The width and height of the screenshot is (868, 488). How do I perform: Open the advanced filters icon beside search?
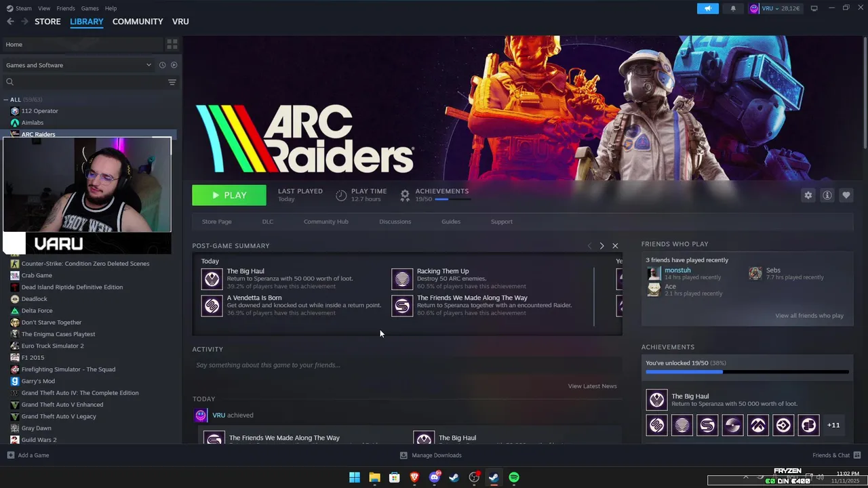tap(172, 82)
